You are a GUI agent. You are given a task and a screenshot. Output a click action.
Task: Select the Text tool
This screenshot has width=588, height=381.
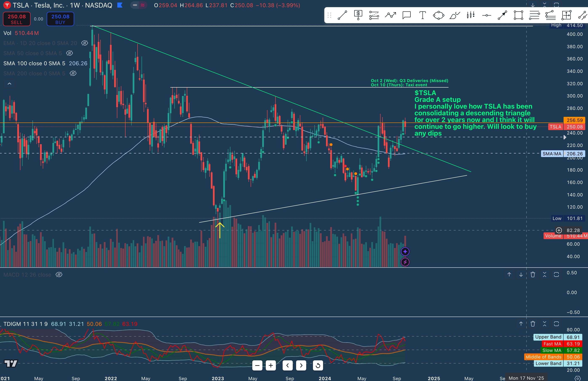(x=422, y=15)
